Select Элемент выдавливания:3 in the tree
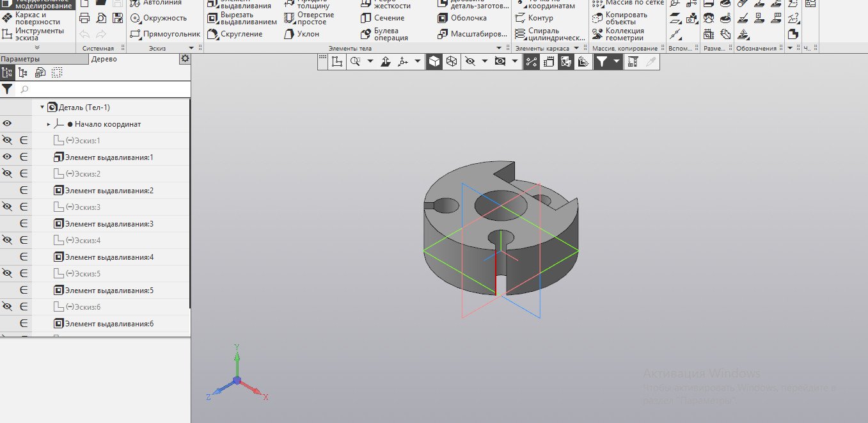The height and width of the screenshot is (423, 868). [x=109, y=224]
